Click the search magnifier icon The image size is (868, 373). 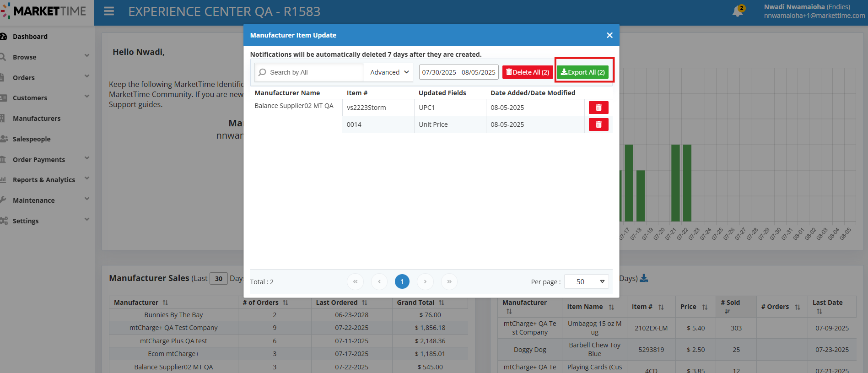pyautogui.click(x=262, y=72)
